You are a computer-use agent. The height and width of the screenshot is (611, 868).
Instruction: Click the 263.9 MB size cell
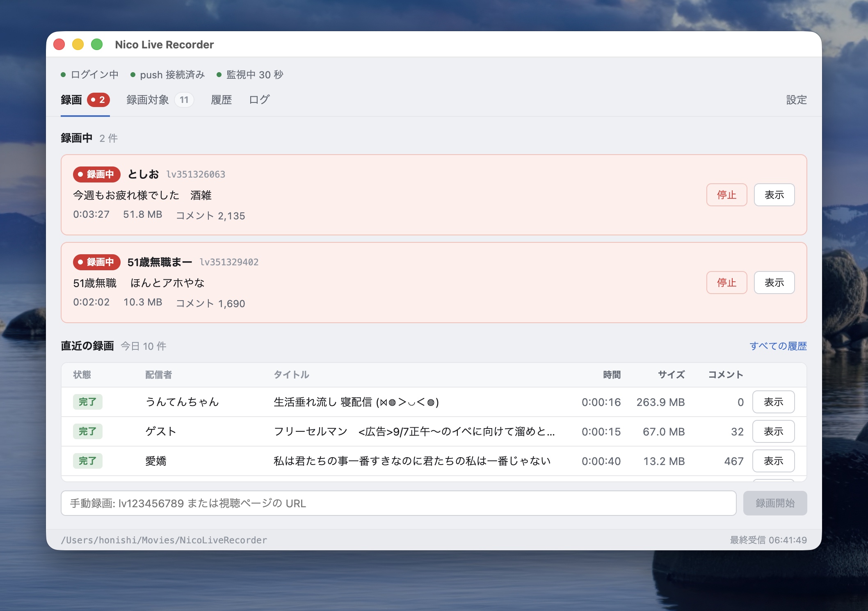point(660,402)
